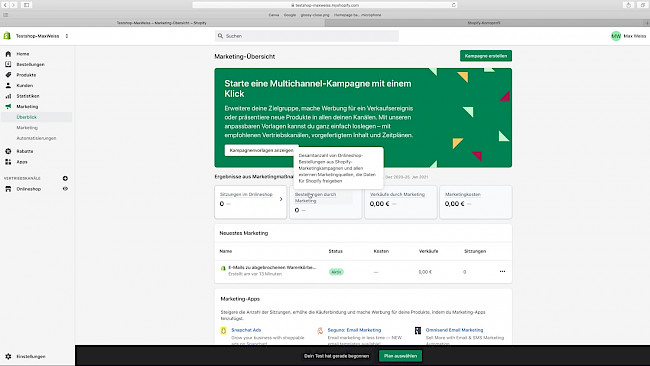
Task: Open Bestellungen orders icon
Action: (x=8, y=64)
